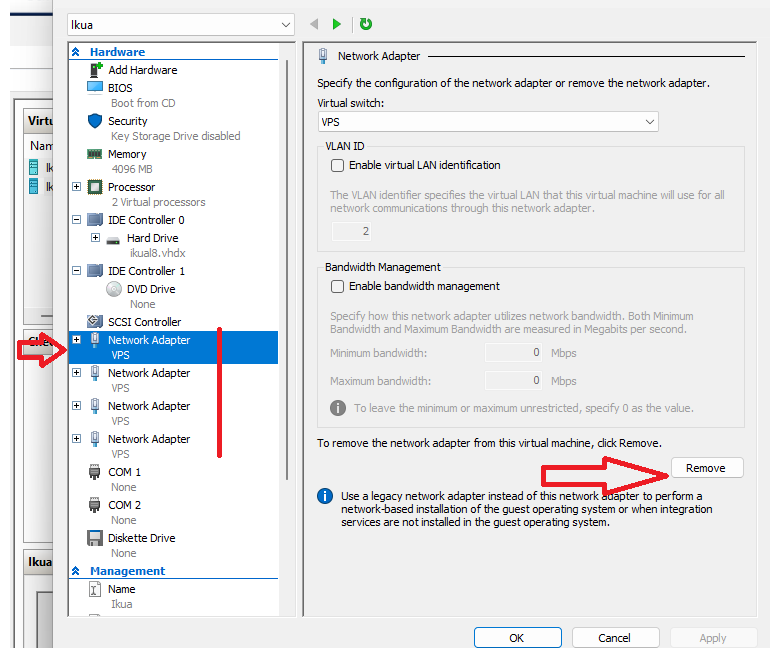770x648 pixels.
Task: Select '2 Virtual processors' text
Action: (158, 202)
